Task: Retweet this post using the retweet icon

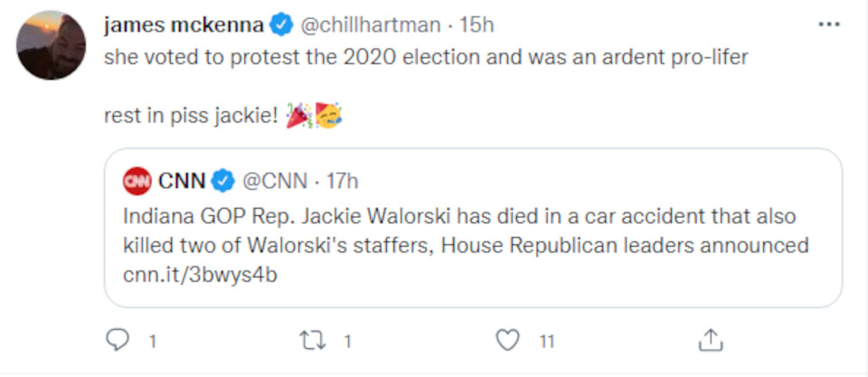Action: click(312, 341)
